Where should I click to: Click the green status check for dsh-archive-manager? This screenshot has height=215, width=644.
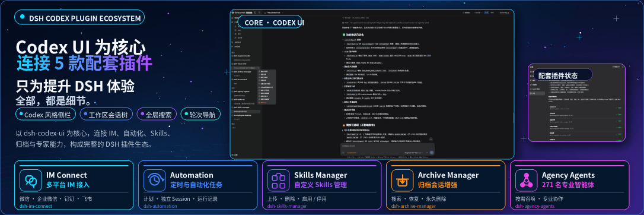(619, 128)
